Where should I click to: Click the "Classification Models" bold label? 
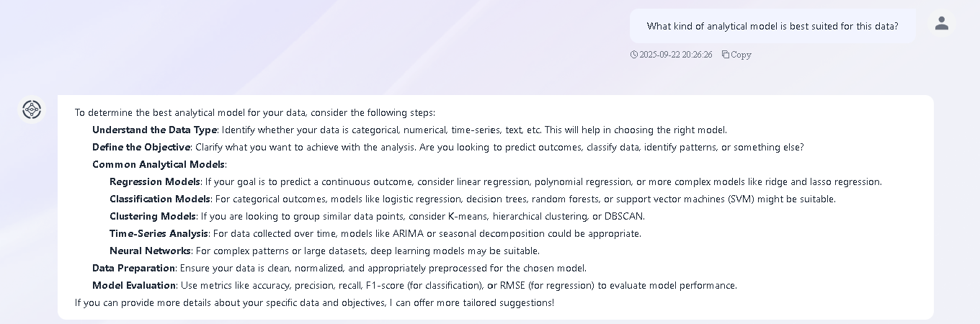point(160,199)
